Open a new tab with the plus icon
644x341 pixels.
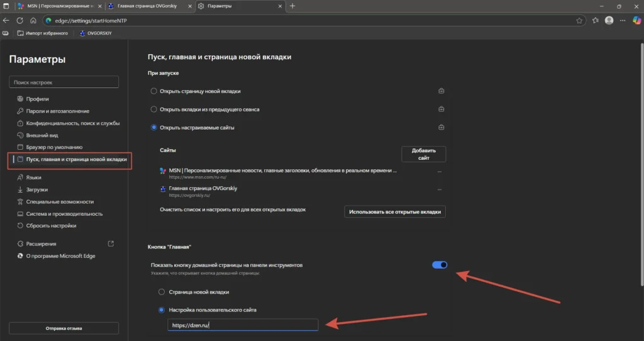pyautogui.click(x=292, y=6)
